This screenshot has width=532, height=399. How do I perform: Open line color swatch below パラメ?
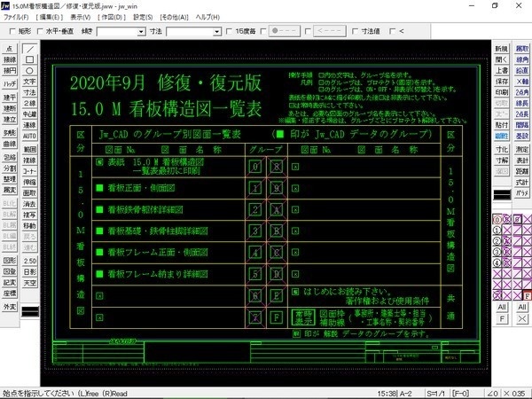coord(502,195)
